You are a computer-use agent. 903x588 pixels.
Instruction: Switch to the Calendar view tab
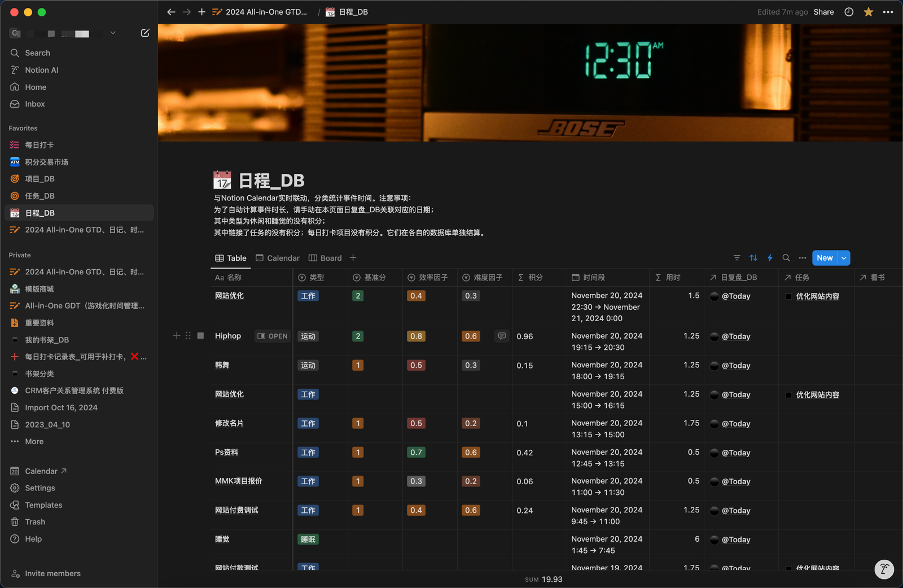click(278, 258)
